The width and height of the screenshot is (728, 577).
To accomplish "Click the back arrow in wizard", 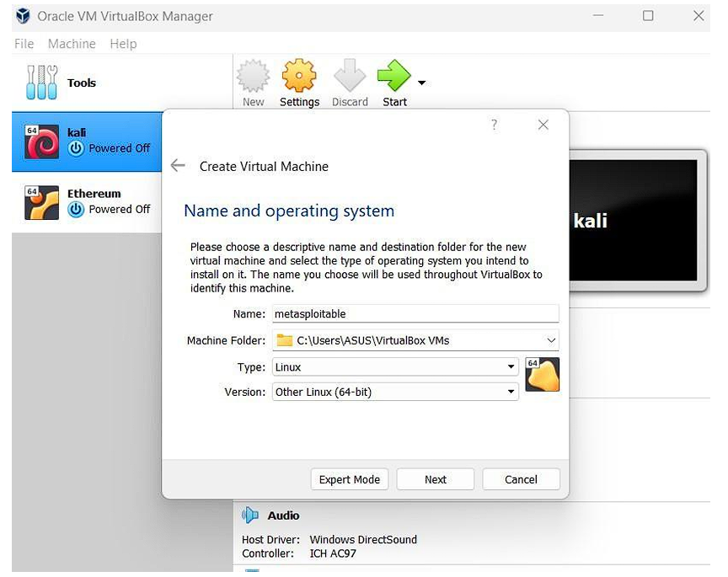I will (x=178, y=166).
